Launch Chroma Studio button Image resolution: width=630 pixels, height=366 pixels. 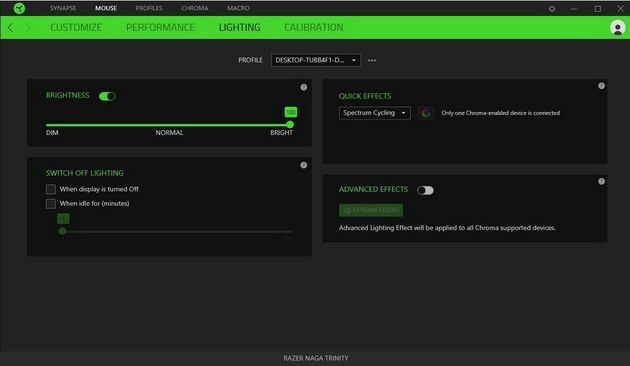click(x=371, y=210)
